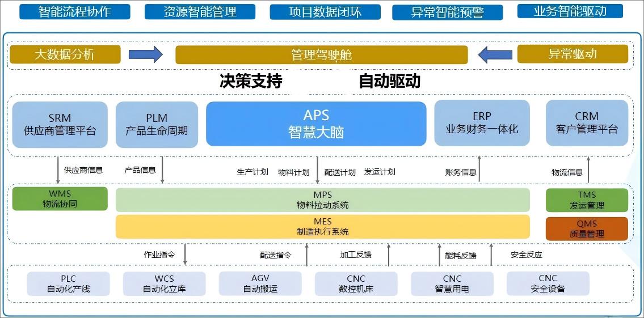644x318 pixels.
Task: Click the 作业指令 label
Action: tap(159, 255)
